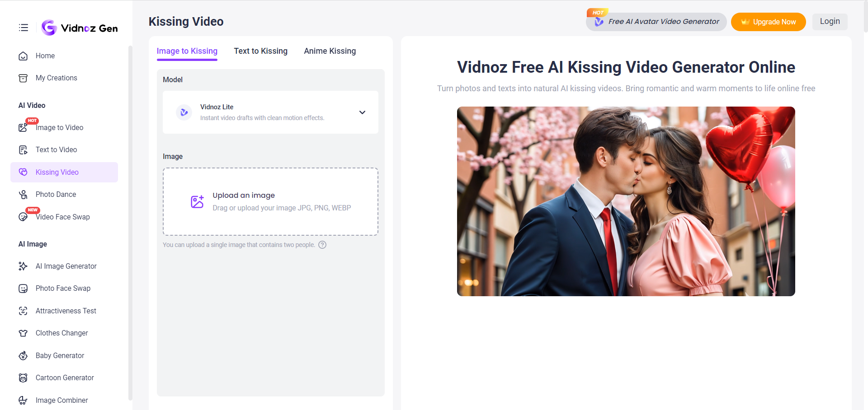The width and height of the screenshot is (868, 410).
Task: Click the Upload an image drop area
Action: 270,201
